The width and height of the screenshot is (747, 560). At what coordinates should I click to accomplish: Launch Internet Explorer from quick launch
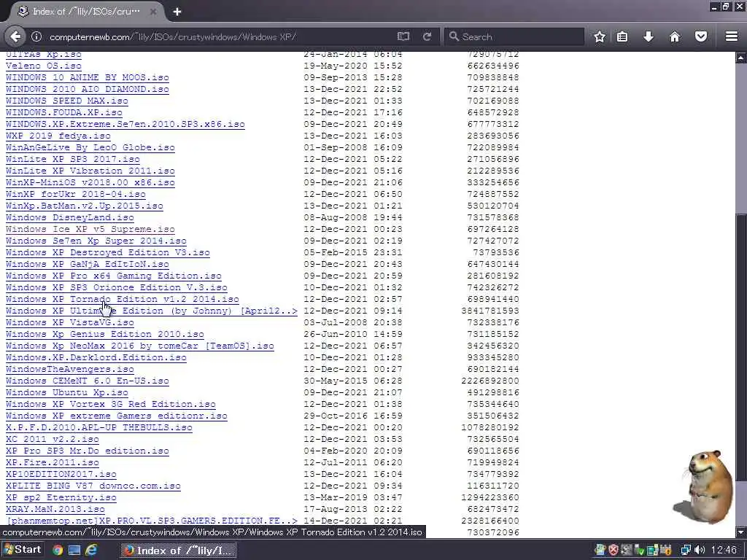[x=91, y=551]
